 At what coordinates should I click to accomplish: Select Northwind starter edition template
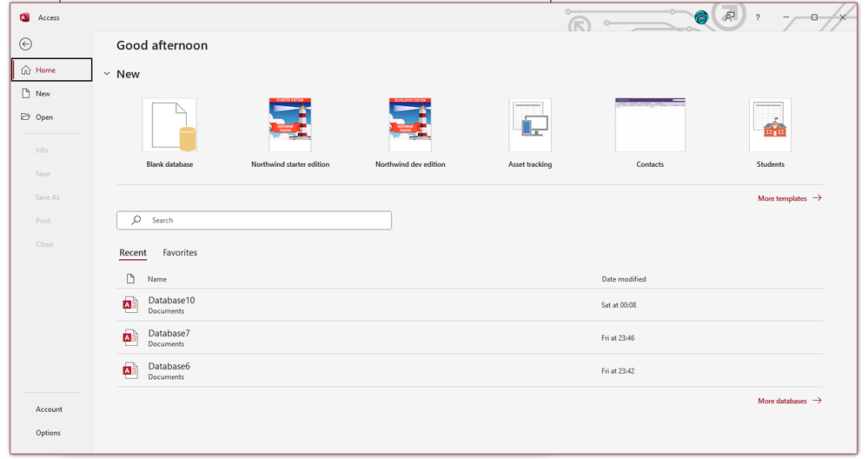pyautogui.click(x=290, y=133)
